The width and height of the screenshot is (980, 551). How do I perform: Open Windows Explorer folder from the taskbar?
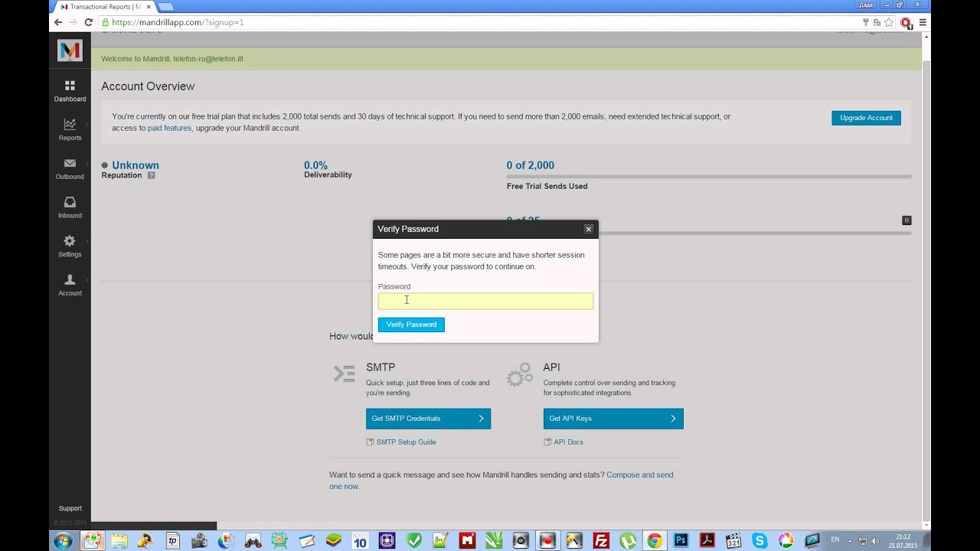pos(119,541)
